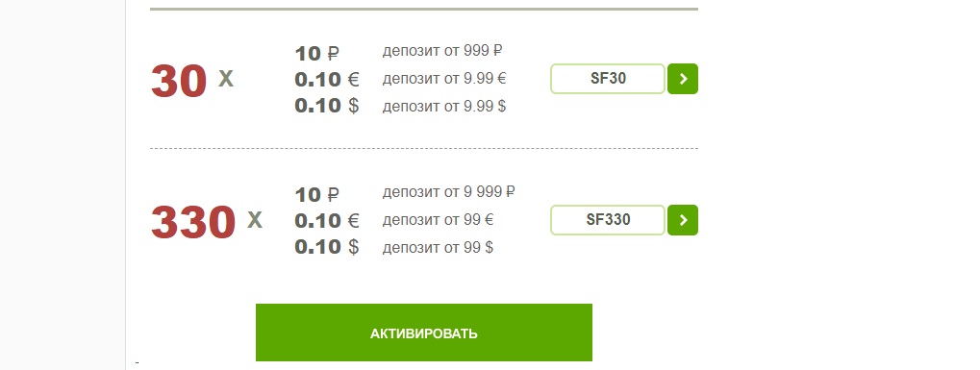The height and width of the screenshot is (370, 980).
Task: Click the text 'депозит от 99 $'
Action: point(438,248)
